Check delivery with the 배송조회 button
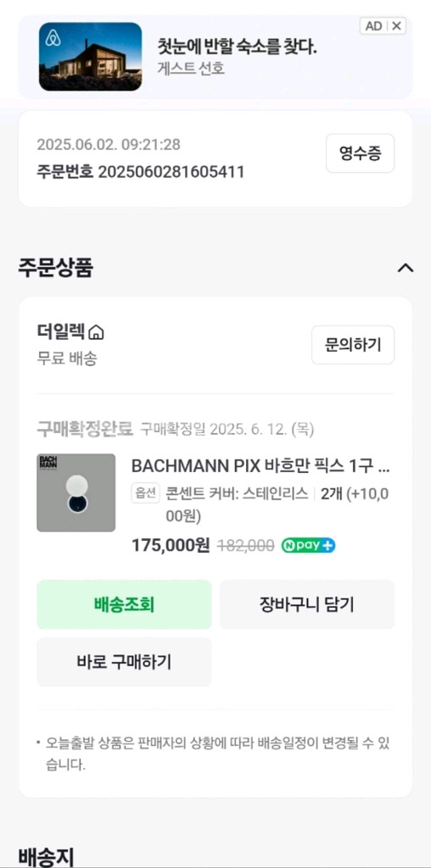This screenshot has width=431, height=868. (x=124, y=604)
